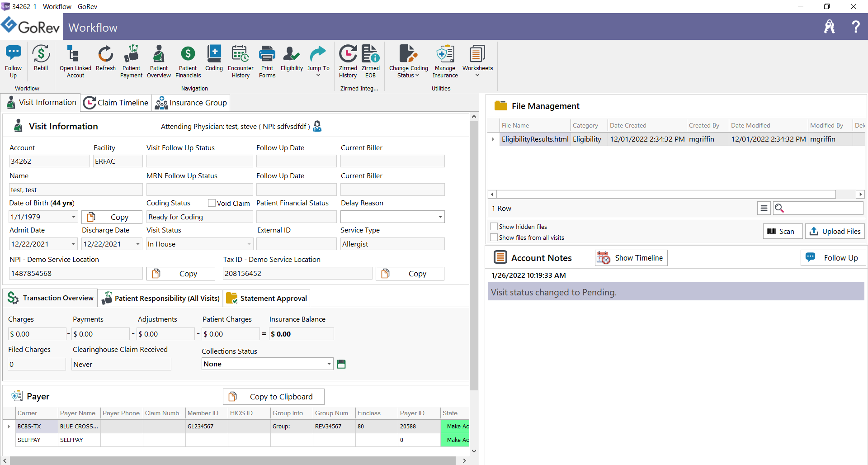Image resolution: width=868 pixels, height=465 pixels.
Task: Refresh the visit data
Action: pyautogui.click(x=106, y=58)
